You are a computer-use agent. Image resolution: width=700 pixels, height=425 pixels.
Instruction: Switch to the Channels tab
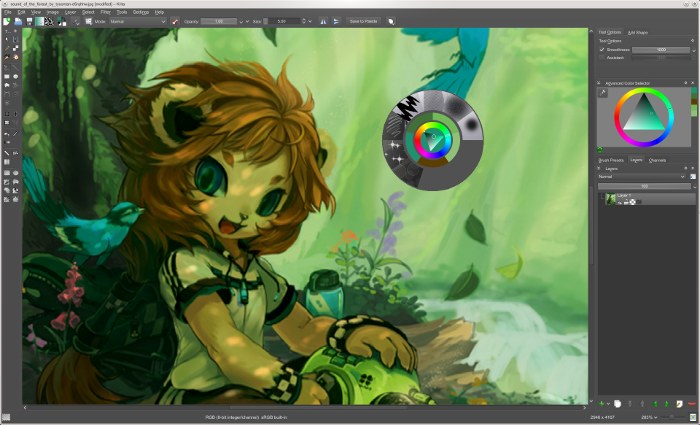pyautogui.click(x=657, y=160)
